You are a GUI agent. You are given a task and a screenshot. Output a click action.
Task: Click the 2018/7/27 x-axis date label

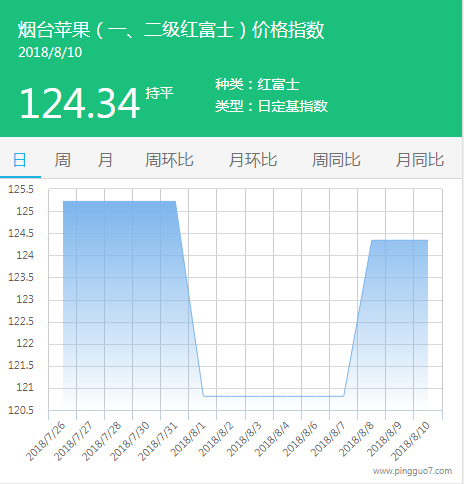pos(73,441)
